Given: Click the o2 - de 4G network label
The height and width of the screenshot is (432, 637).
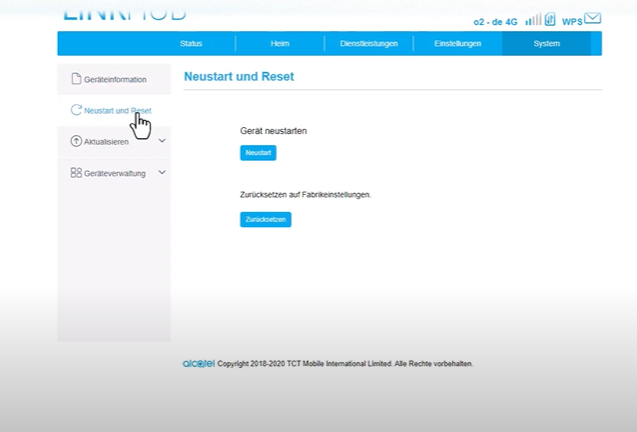Looking at the screenshot, I should tap(496, 21).
